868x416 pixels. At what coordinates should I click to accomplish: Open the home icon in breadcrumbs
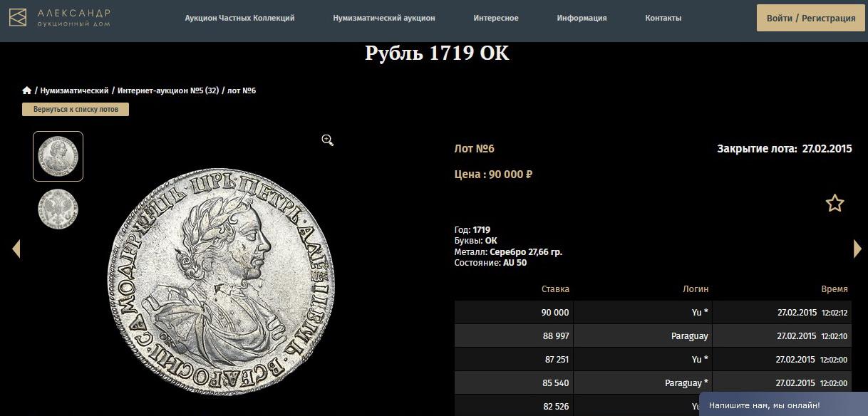click(27, 90)
